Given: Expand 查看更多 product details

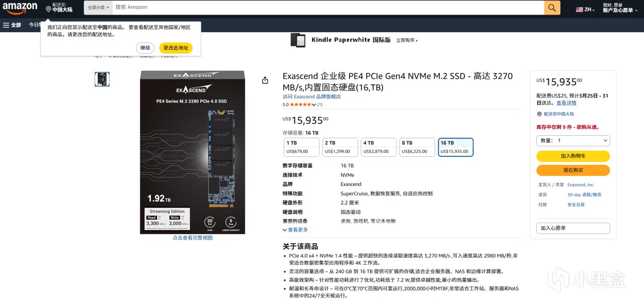Looking at the screenshot, I should tap(295, 230).
